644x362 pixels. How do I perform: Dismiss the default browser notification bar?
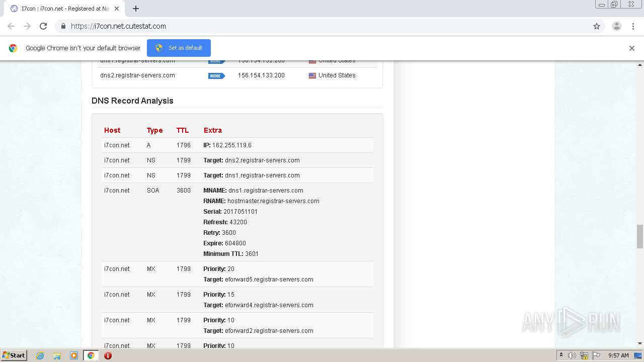632,48
